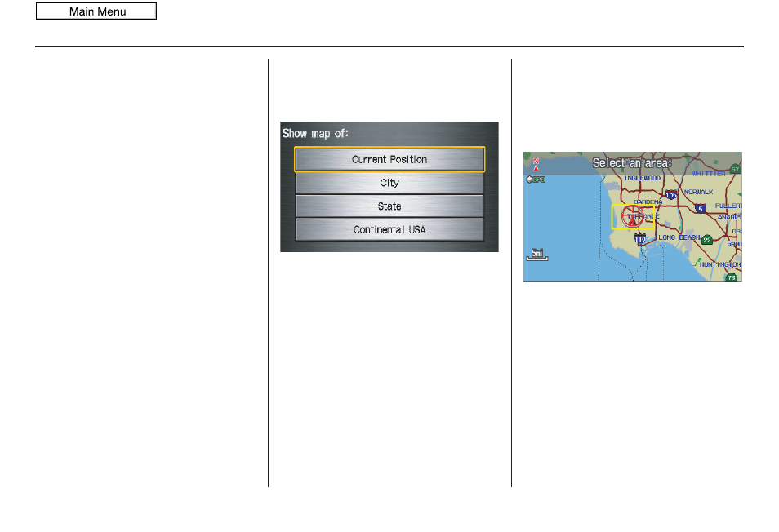Click the Route 57 shield near Whittier
The height and width of the screenshot is (532, 779).
coord(735,168)
